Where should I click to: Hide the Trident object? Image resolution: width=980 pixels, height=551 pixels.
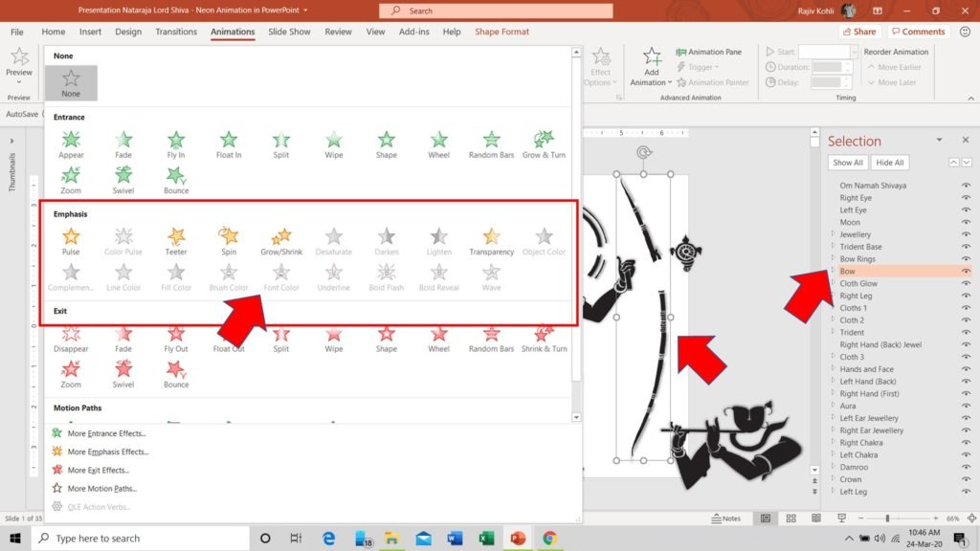966,332
